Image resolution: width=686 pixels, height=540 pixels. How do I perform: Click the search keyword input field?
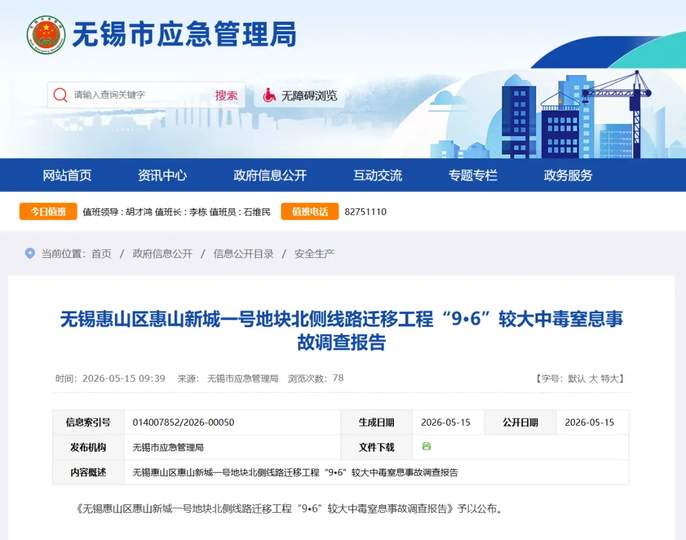click(x=140, y=95)
